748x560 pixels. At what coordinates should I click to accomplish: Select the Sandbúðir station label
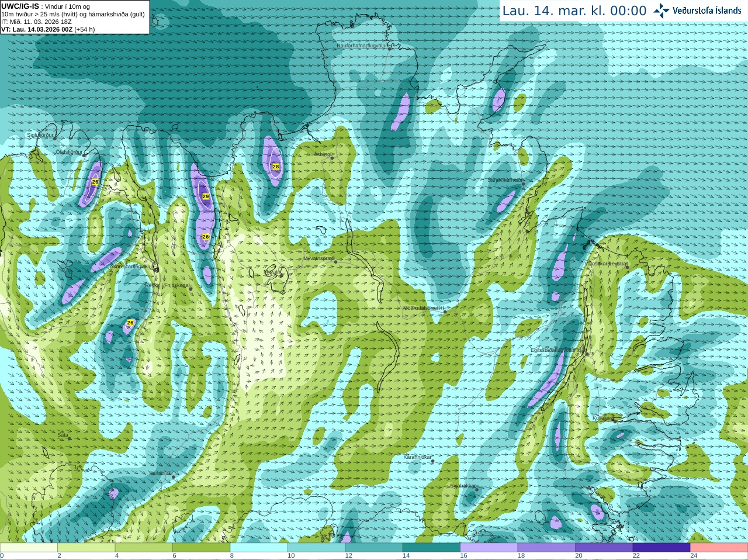click(160, 473)
